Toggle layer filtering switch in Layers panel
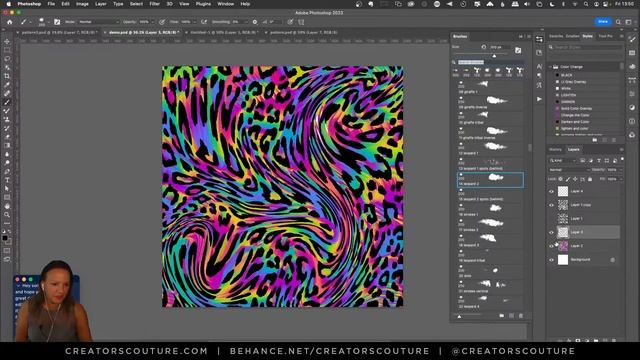The image size is (640, 360). coord(622,160)
